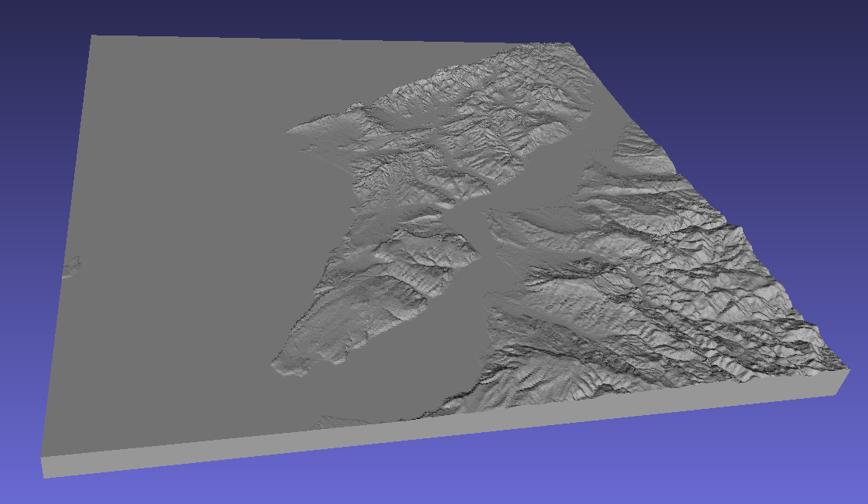Click the small shore patch at the front edge
This screenshot has height=504, width=868.
338,423
